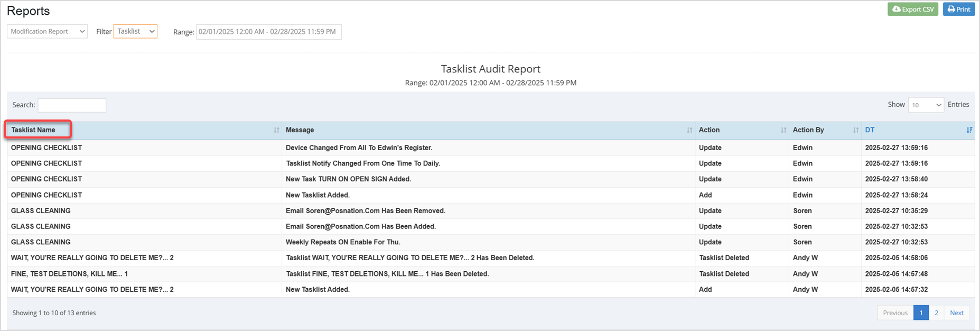Toggle DT column descending sort icon
Image resolution: width=980 pixels, height=331 pixels.
click(969, 130)
